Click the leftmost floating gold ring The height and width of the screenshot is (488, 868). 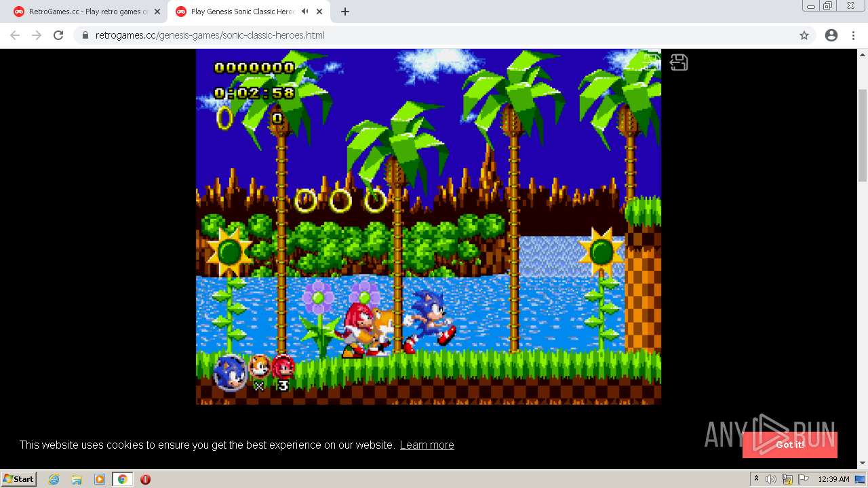click(x=306, y=201)
